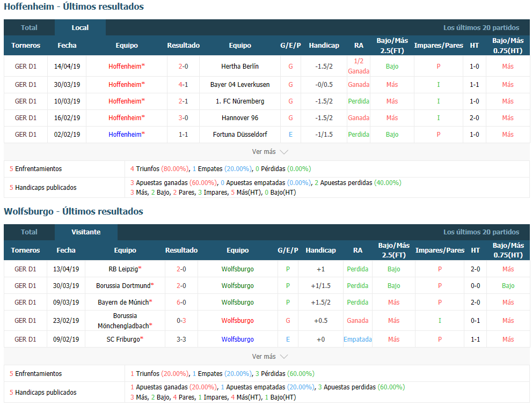532x406 pixels.
Task: Select the Visitante tab for Wolfsburgo
Action: tap(86, 232)
